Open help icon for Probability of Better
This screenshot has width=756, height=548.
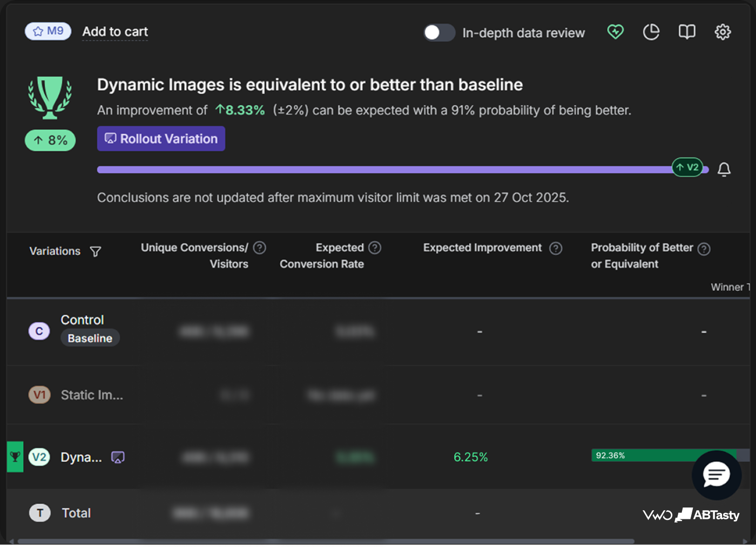(704, 249)
